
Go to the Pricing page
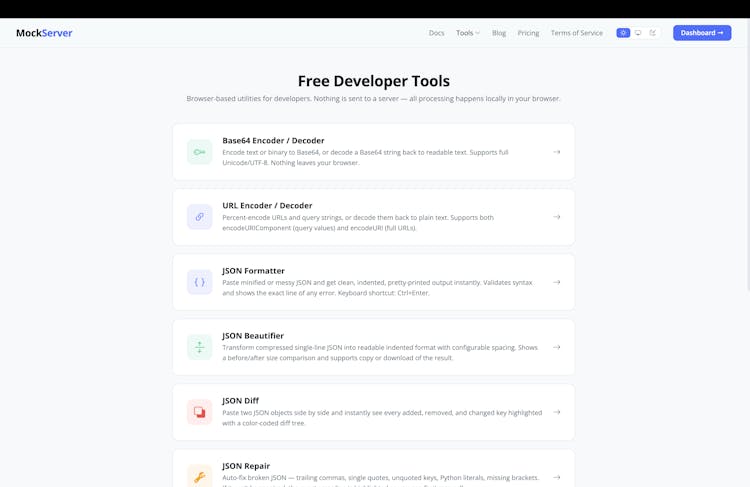coord(528,33)
